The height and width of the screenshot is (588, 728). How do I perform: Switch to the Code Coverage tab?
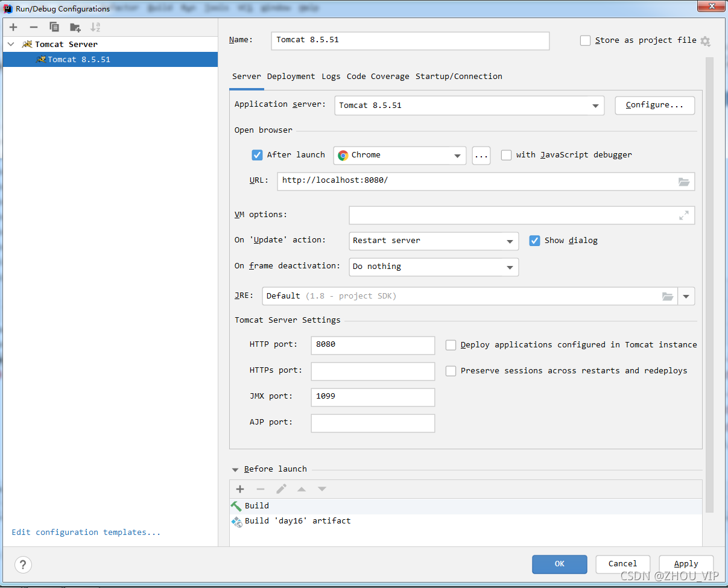click(378, 77)
